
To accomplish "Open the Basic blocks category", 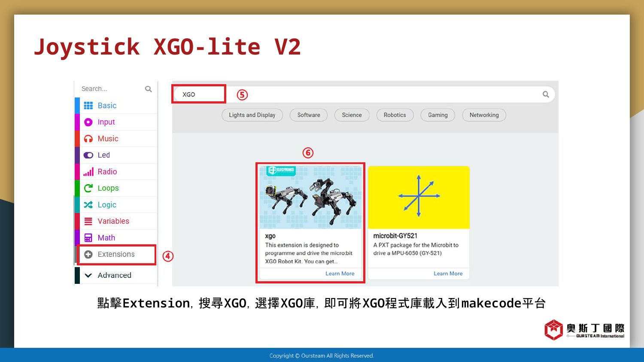I will tap(116, 106).
